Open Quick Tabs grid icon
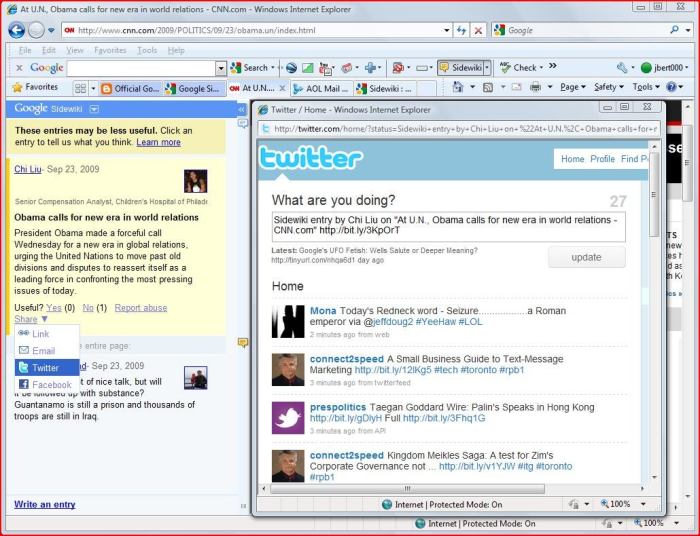Screen dimensions: 700x536 [80, 88]
